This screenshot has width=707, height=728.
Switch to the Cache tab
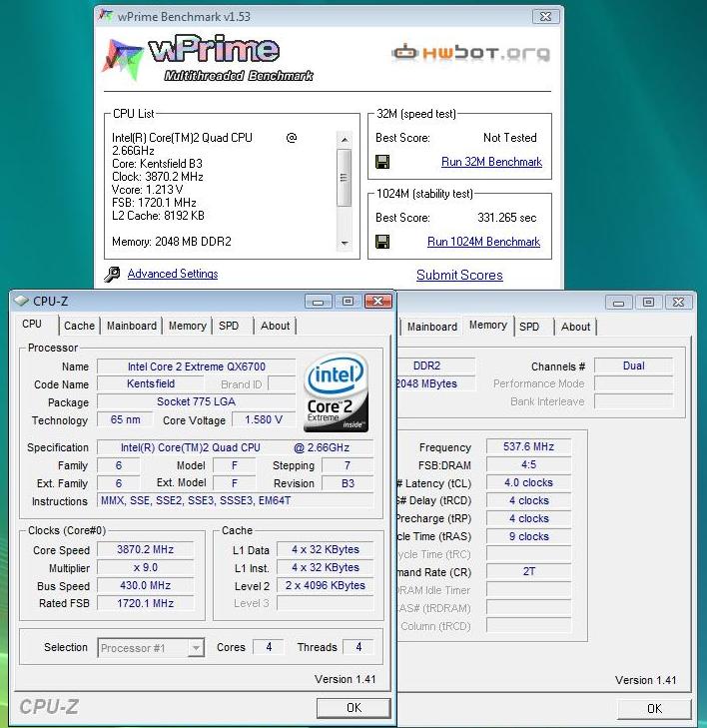pyautogui.click(x=79, y=326)
